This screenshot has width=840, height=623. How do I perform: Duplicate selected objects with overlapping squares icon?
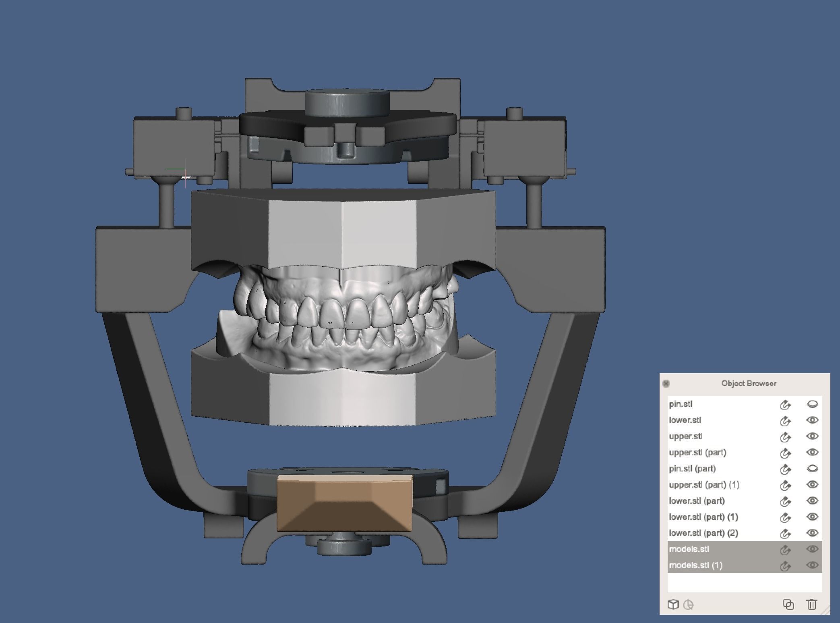point(788,604)
